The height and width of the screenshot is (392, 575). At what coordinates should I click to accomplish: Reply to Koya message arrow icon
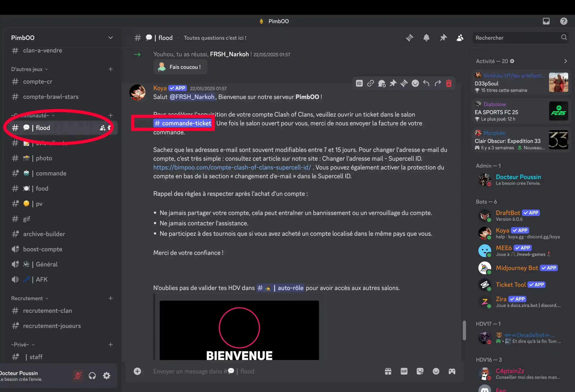click(426, 83)
